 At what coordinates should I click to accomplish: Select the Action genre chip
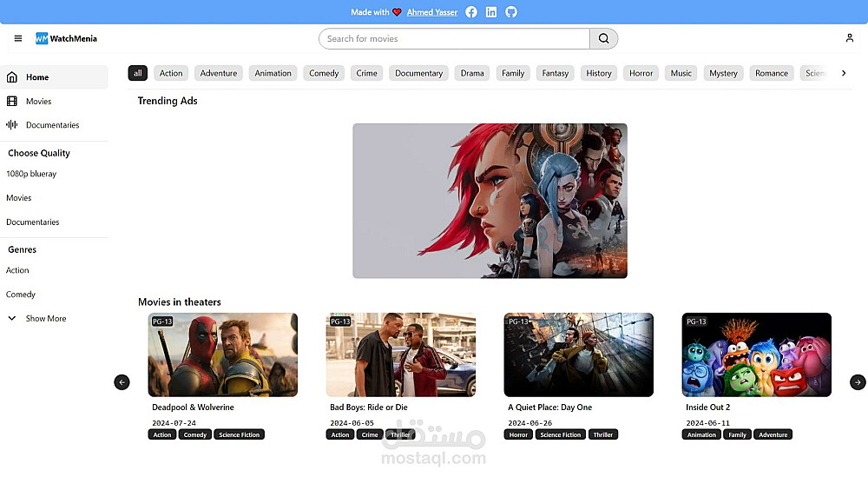click(x=171, y=73)
